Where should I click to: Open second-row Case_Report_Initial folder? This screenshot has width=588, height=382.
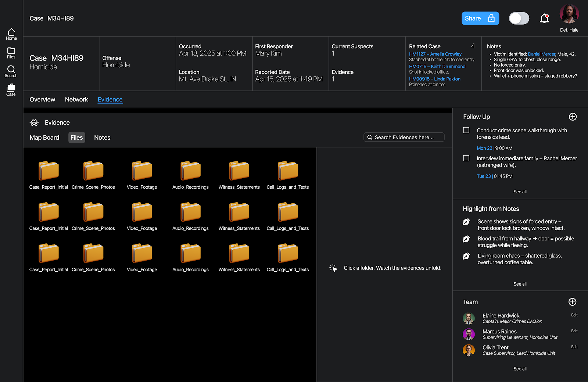[49, 216]
